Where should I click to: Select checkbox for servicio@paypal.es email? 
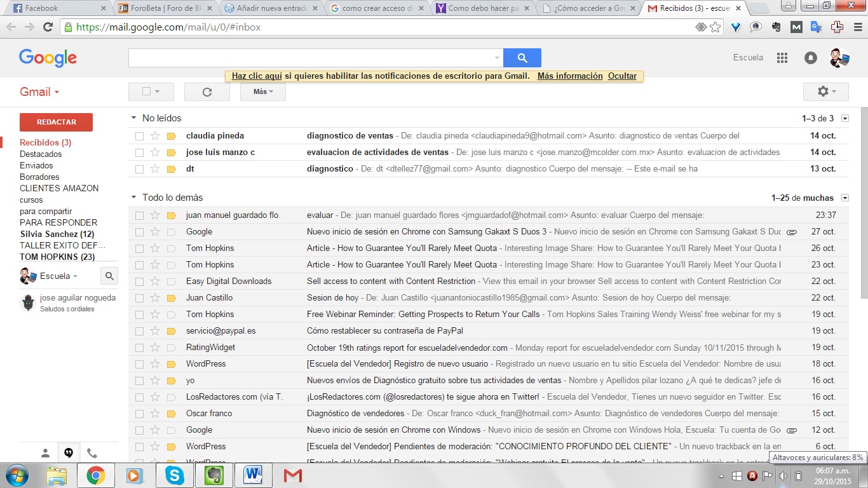[x=139, y=330]
